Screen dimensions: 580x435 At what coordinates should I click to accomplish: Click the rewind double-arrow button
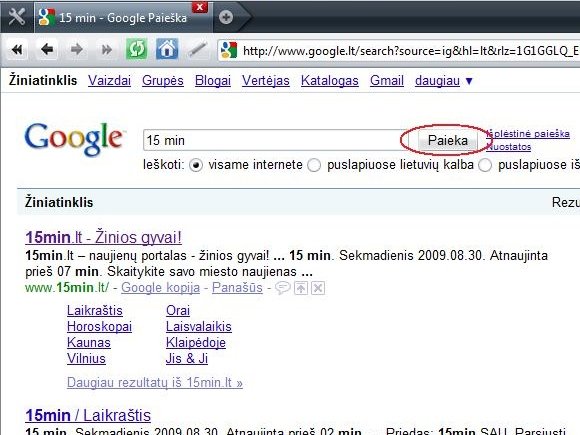(17, 49)
